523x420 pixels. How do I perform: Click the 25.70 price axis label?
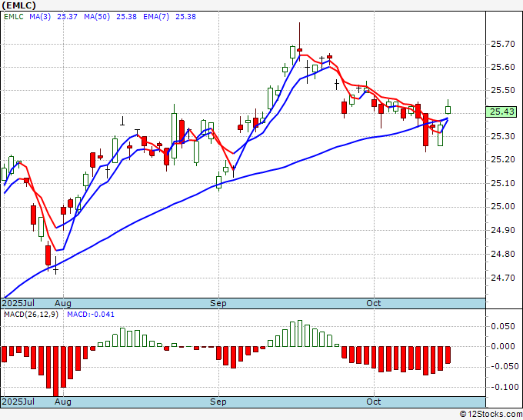pos(502,44)
